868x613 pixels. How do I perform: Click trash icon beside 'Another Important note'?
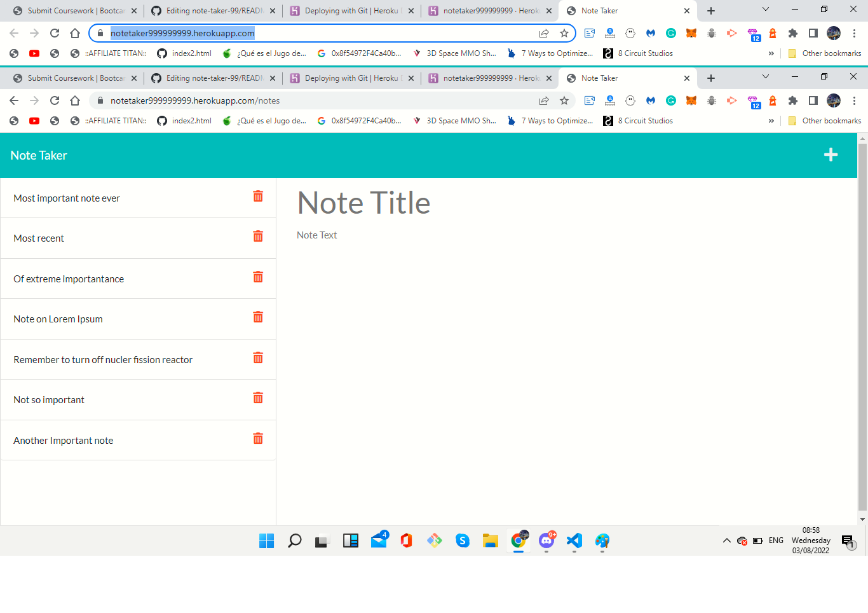pyautogui.click(x=258, y=438)
